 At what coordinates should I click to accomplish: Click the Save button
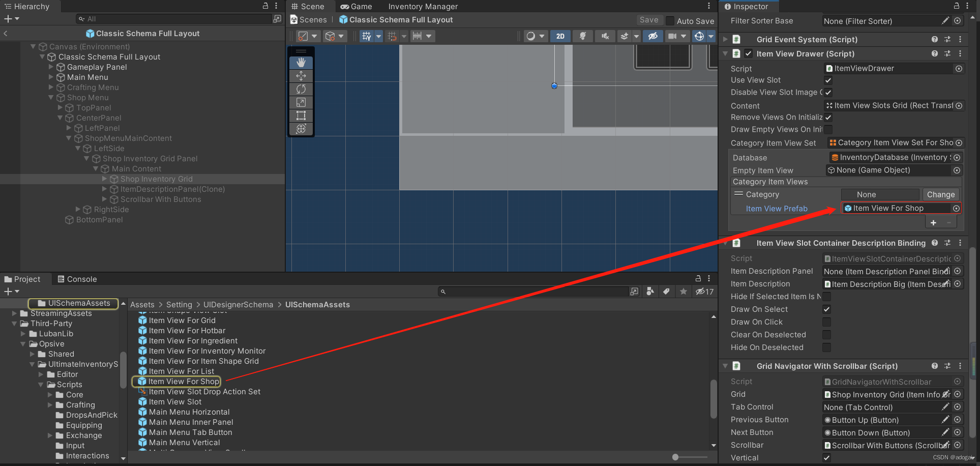649,20
